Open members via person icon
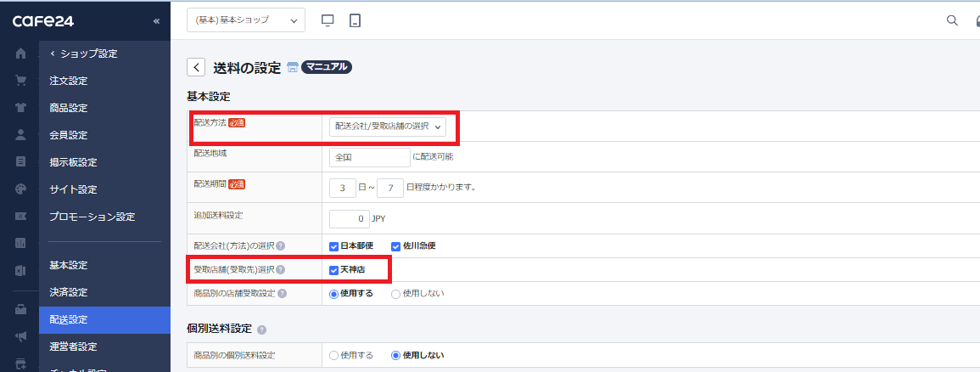Screen dimensions: 980x372 coord(20,134)
